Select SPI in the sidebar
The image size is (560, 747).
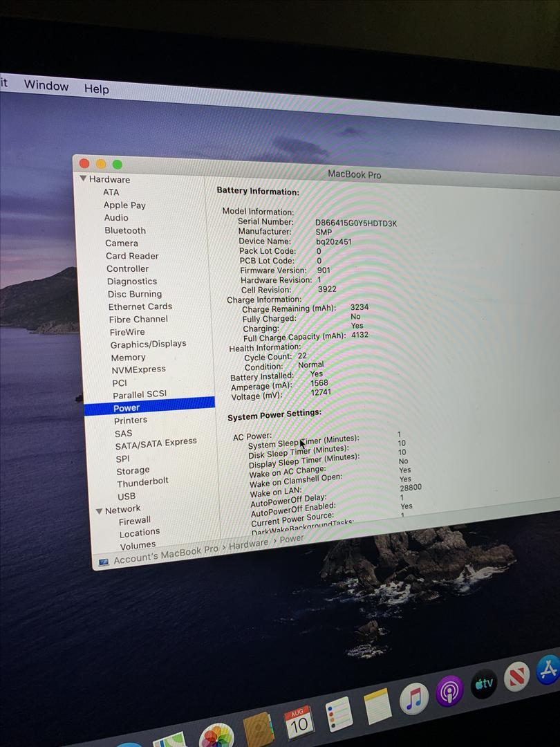pyautogui.click(x=122, y=459)
